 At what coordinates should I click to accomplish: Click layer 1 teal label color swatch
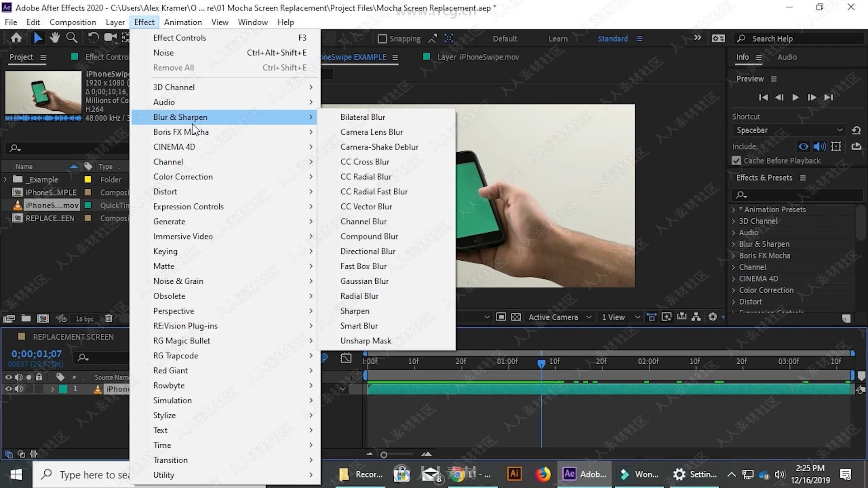[x=63, y=389]
